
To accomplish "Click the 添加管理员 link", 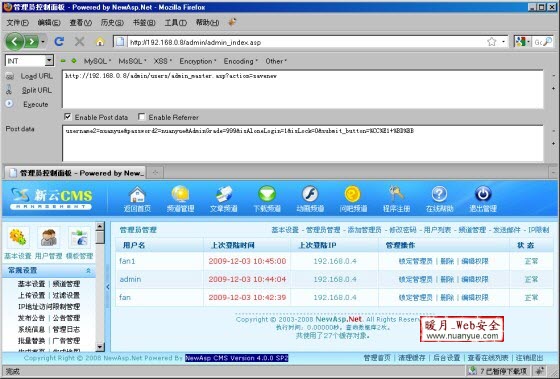I will [364, 230].
